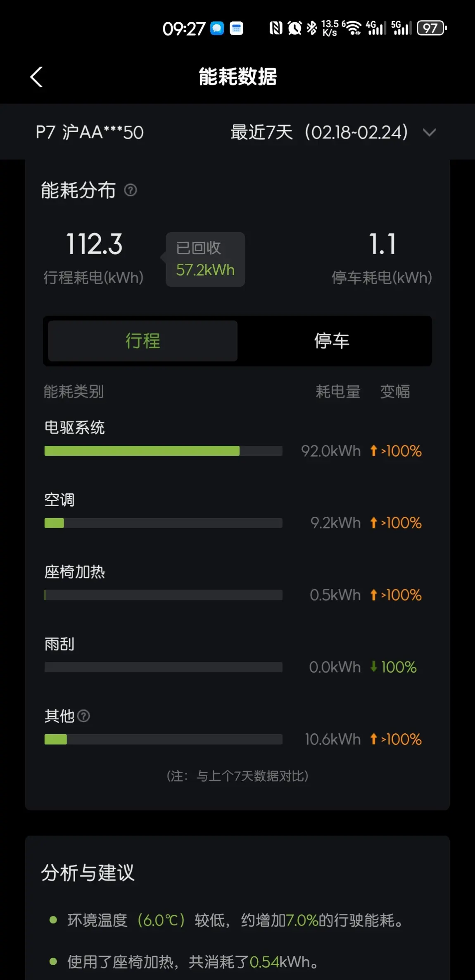475x980 pixels.
Task: Tap the Bluetooth icon in status bar
Action: click(312, 28)
